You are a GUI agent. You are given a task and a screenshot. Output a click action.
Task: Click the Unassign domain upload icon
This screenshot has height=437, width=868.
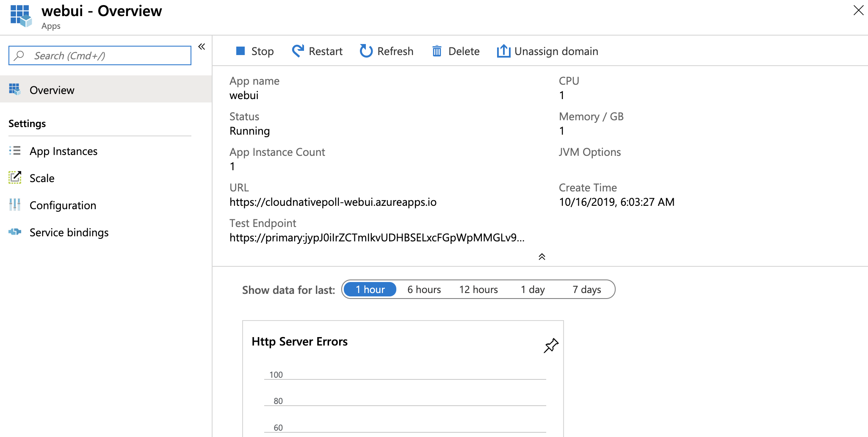tap(503, 51)
